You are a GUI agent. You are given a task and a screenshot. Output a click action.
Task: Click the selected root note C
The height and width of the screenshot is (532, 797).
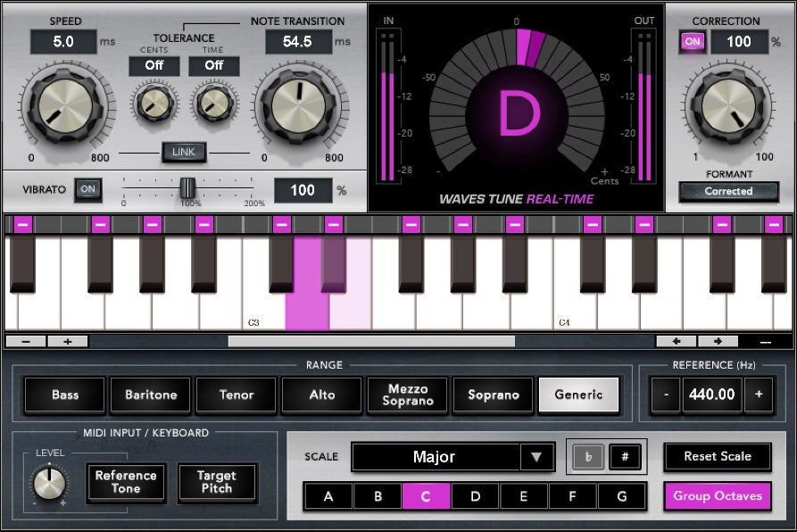point(426,496)
